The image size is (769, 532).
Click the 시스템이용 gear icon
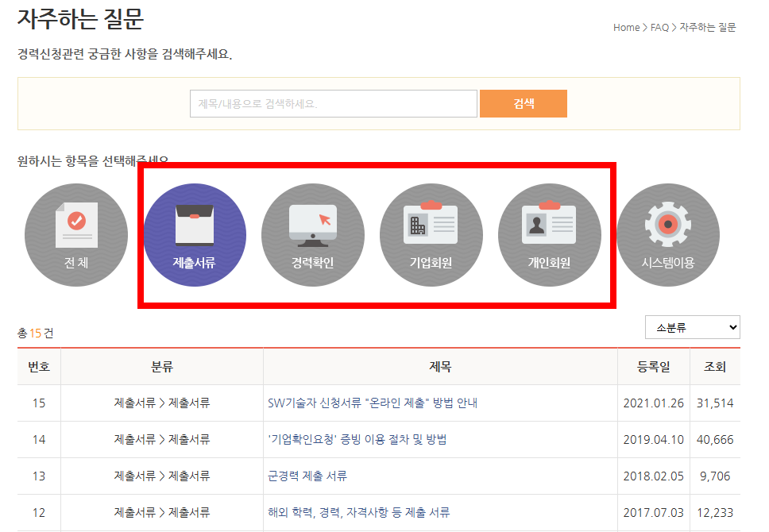pos(668,235)
